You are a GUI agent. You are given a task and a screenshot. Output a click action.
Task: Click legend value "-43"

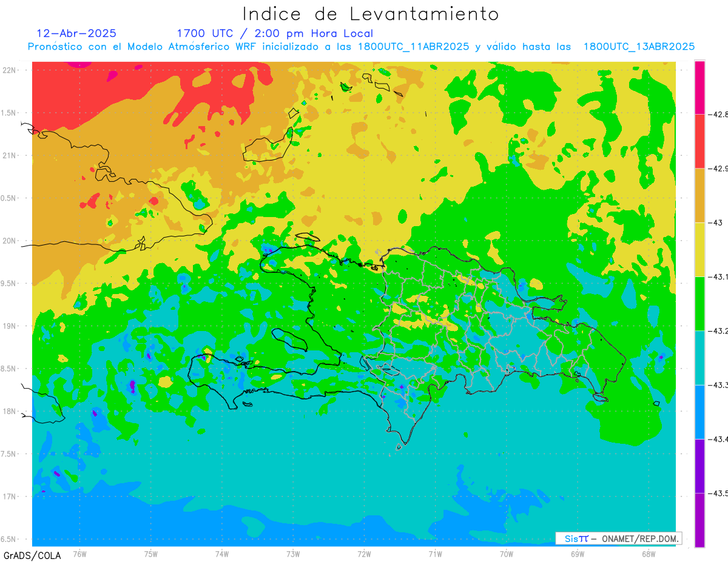tap(715, 222)
